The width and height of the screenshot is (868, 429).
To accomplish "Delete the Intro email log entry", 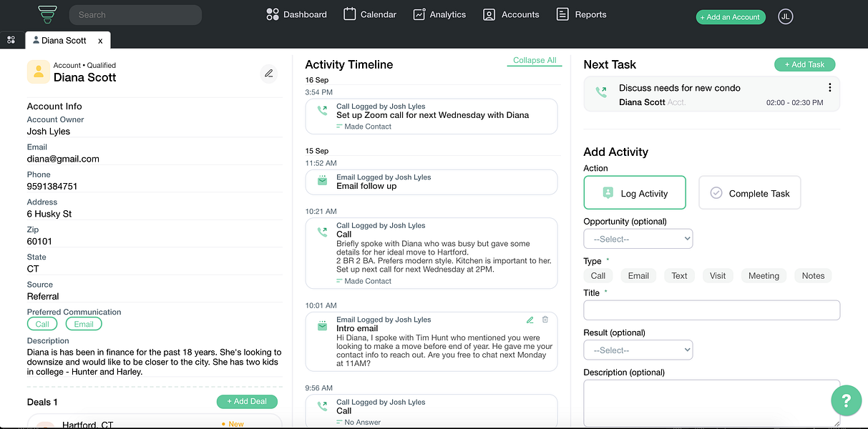I will pyautogui.click(x=545, y=320).
